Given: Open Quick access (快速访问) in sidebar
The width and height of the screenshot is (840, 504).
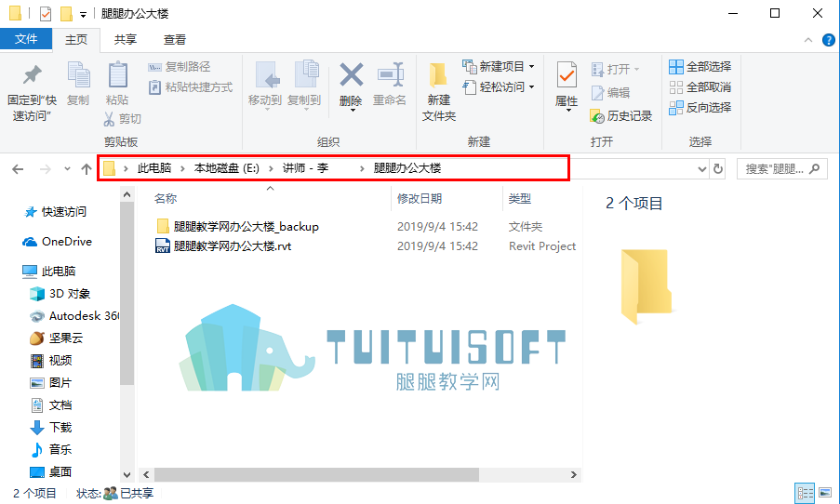Looking at the screenshot, I should coord(55,212).
